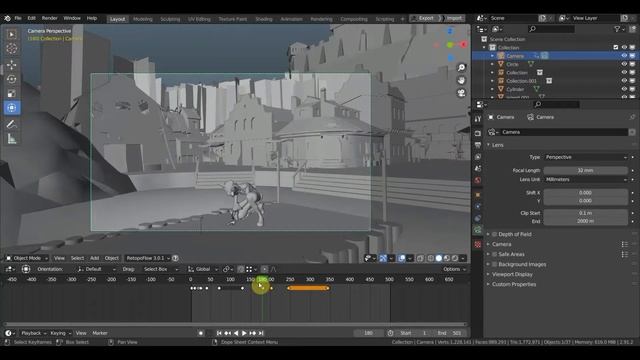Click the Clip Start value field
640x360 pixels.
tap(585, 213)
